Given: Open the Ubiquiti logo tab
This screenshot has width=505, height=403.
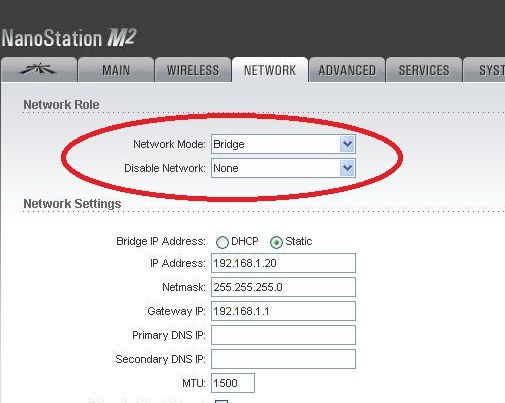Looking at the screenshot, I should (39, 70).
